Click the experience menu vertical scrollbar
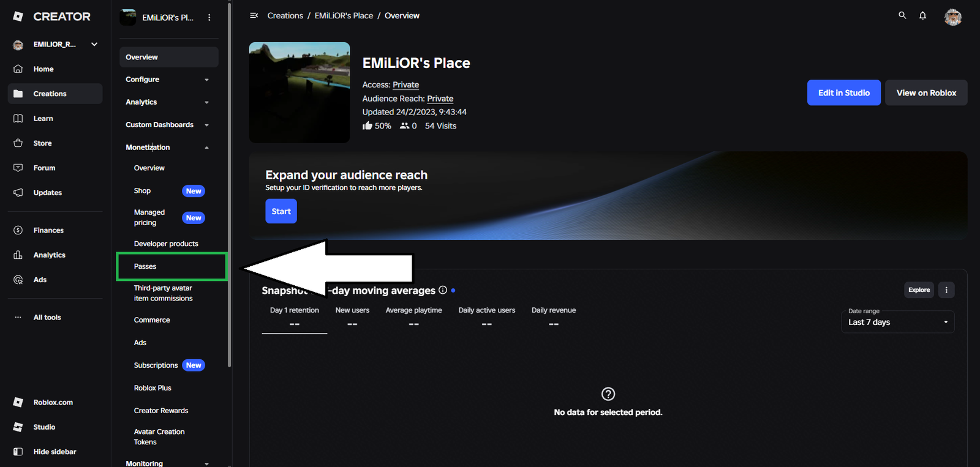The height and width of the screenshot is (467, 980). tap(230, 184)
